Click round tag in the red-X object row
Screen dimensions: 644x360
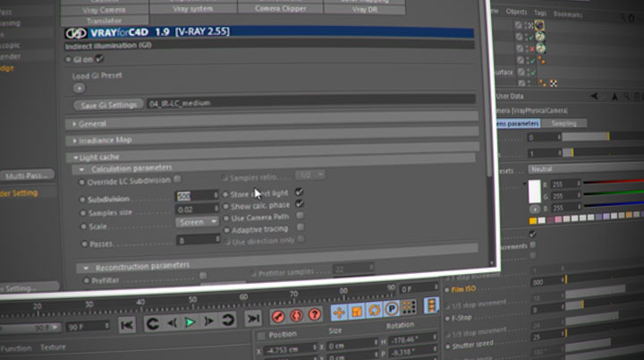(541, 48)
